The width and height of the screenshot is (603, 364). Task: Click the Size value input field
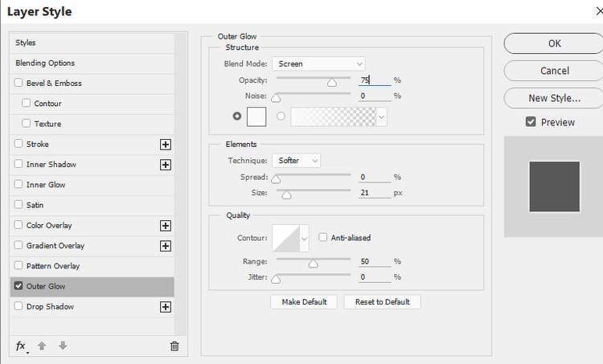coord(375,193)
